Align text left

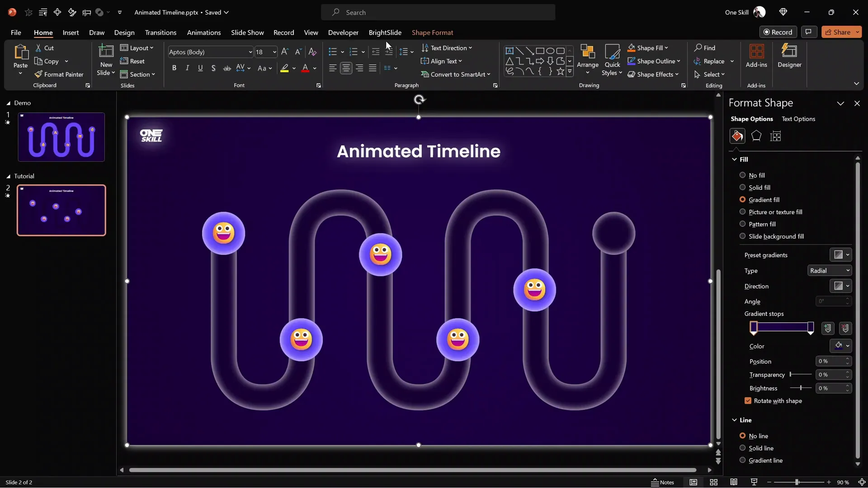(333, 68)
